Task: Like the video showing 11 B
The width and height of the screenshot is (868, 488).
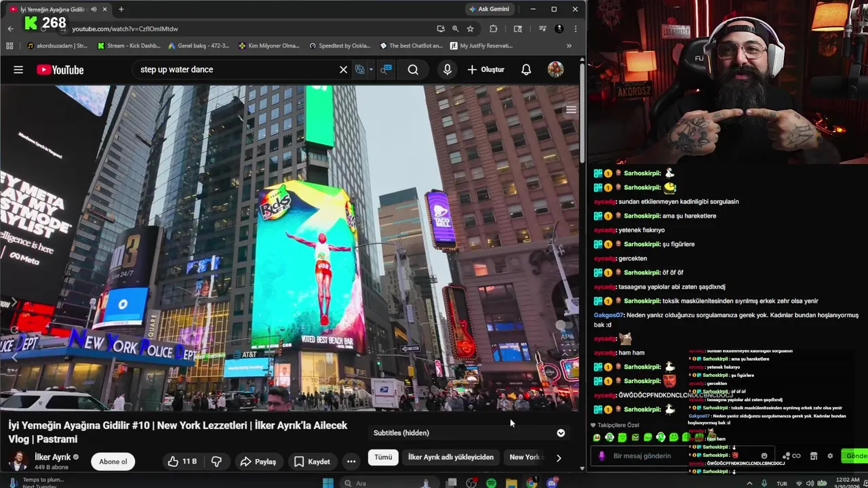Action: (182, 462)
